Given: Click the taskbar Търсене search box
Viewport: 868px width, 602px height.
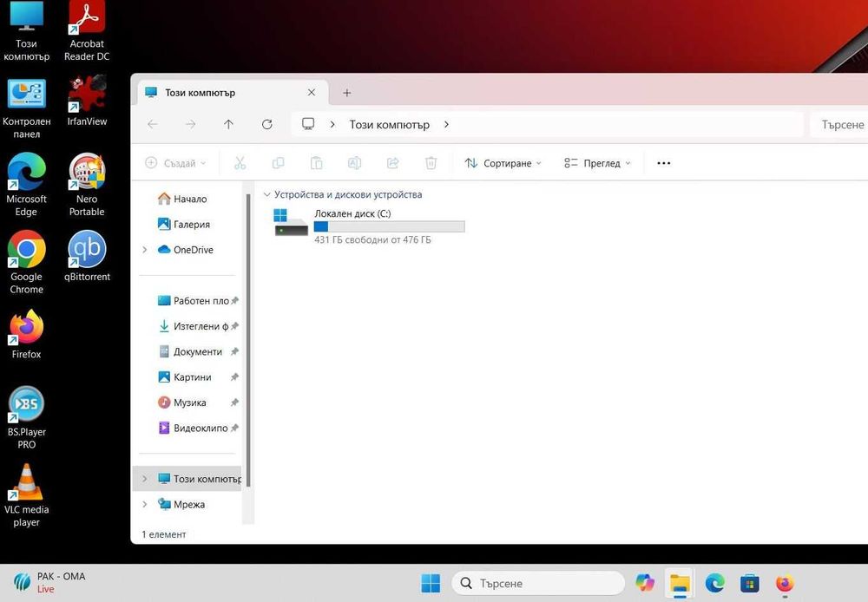Looking at the screenshot, I should tap(539, 583).
